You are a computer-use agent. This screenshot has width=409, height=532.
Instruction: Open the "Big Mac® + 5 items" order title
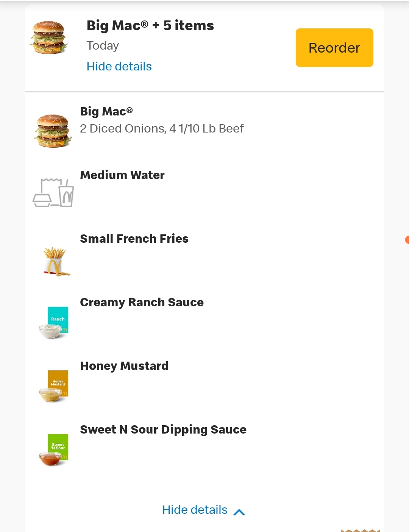(150, 25)
